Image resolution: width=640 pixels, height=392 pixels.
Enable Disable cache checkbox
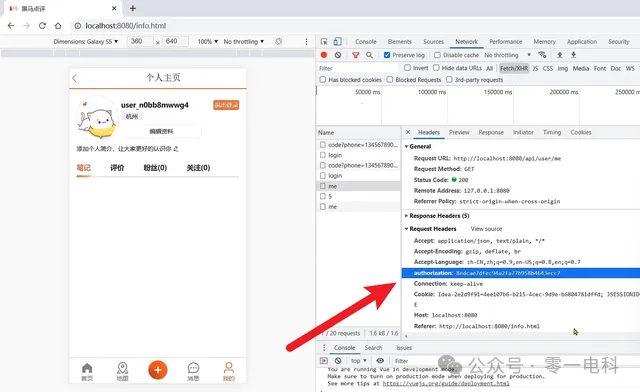pyautogui.click(x=437, y=55)
